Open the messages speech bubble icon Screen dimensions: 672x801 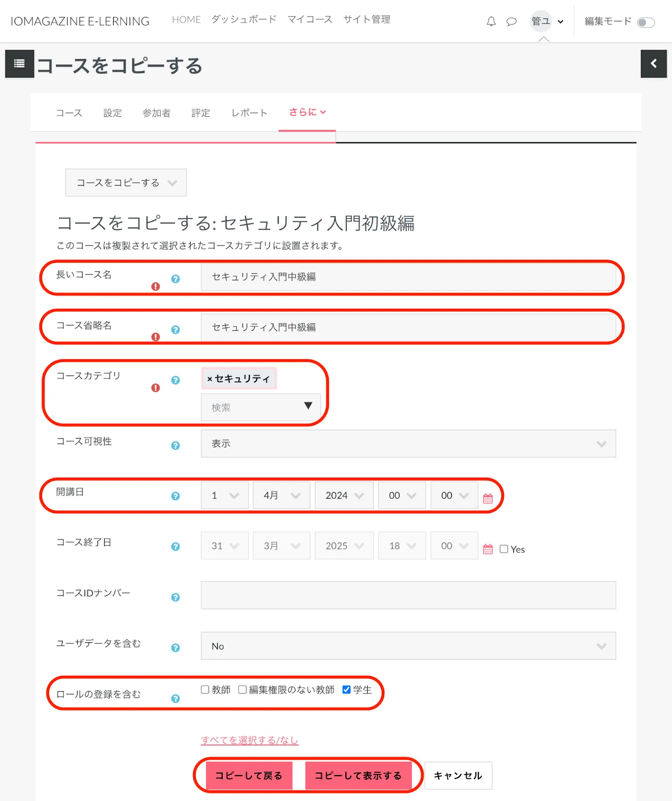(511, 22)
